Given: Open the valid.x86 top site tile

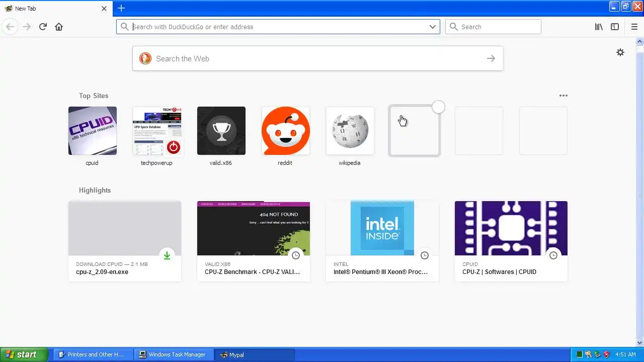Looking at the screenshot, I should pyautogui.click(x=221, y=131).
